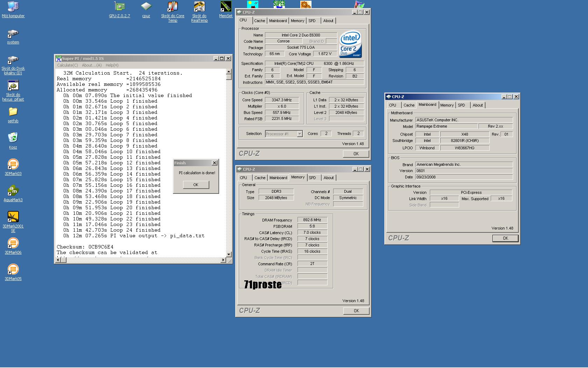Image resolution: width=588 pixels, height=368 pixels.
Task: Launch the AquaMark3 desktop icon
Action: [13, 193]
